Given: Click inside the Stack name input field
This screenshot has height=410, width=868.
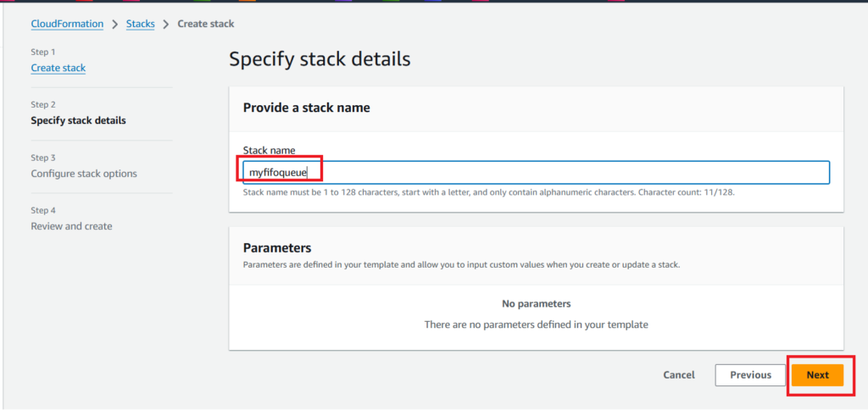Looking at the screenshot, I should pos(534,173).
